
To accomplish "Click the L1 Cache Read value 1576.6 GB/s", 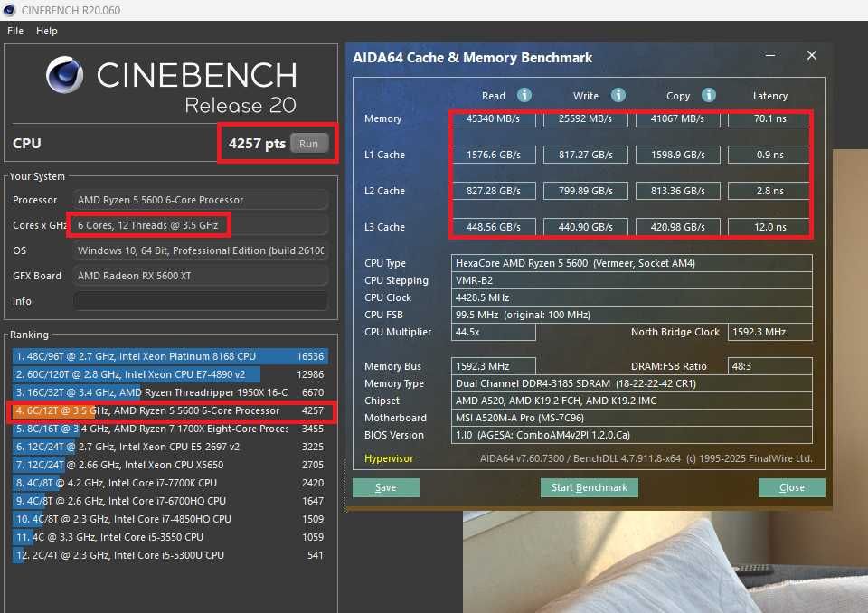I will [494, 155].
